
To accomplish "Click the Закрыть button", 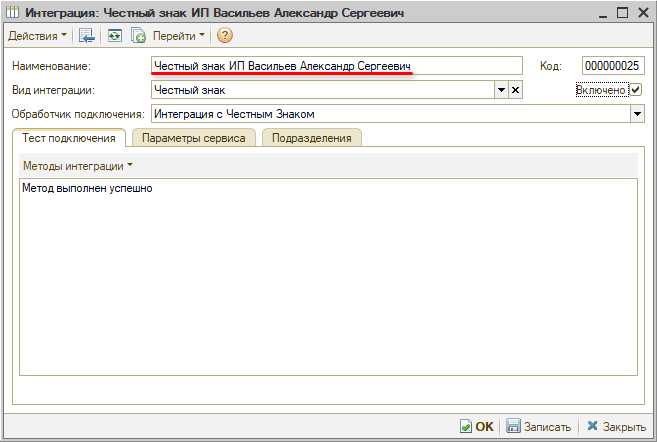I will pyautogui.click(x=616, y=426).
